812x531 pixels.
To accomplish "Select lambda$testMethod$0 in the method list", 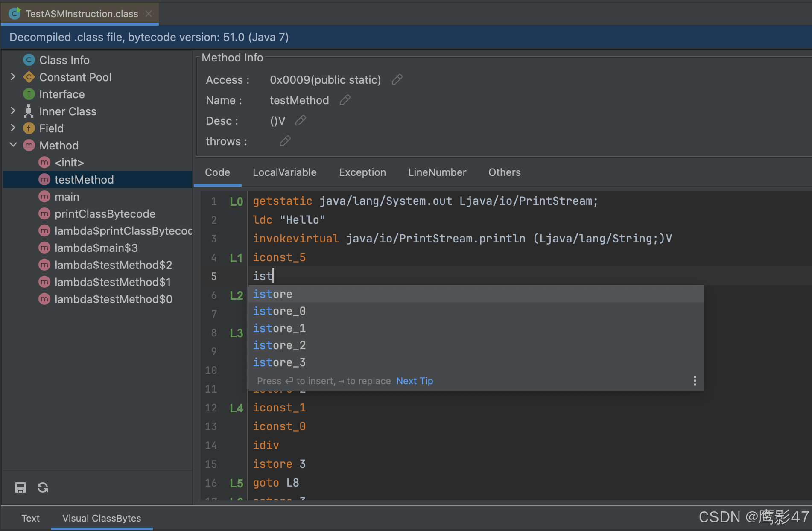I will (x=113, y=299).
